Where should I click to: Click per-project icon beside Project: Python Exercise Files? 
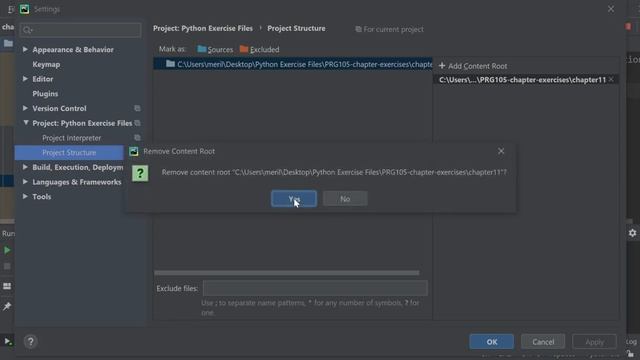[137, 123]
